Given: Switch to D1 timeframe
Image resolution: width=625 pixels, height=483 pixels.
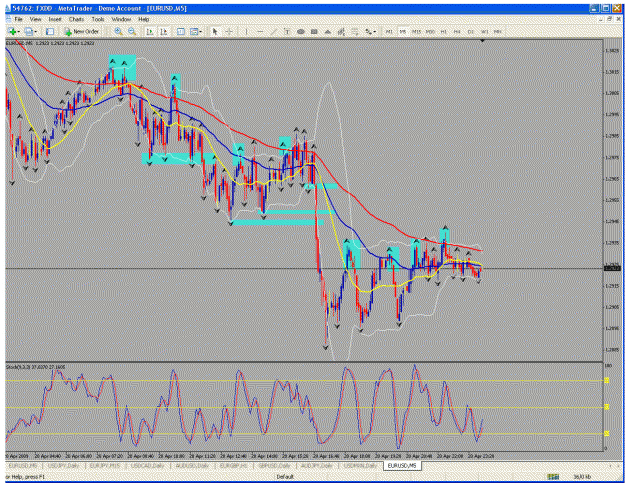Looking at the screenshot, I should coord(470,31).
